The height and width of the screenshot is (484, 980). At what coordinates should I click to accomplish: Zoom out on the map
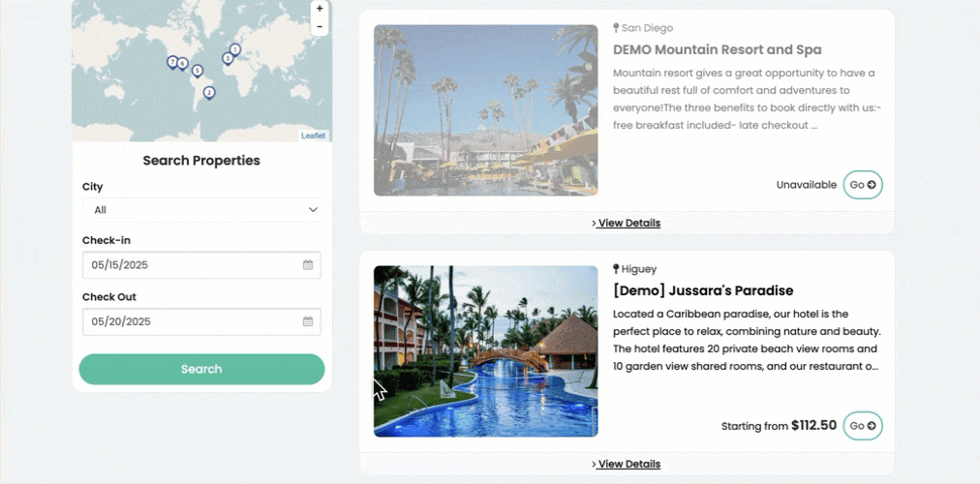[x=320, y=27]
